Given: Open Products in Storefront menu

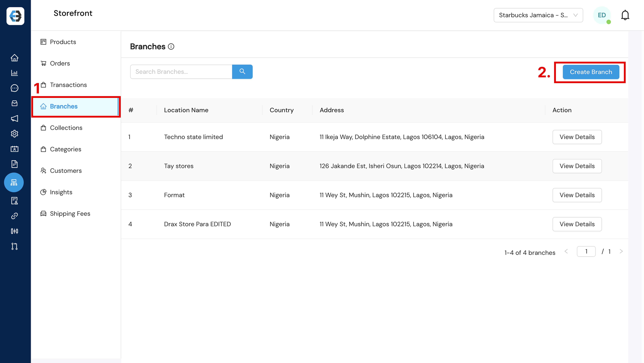Looking at the screenshot, I should pos(63,42).
